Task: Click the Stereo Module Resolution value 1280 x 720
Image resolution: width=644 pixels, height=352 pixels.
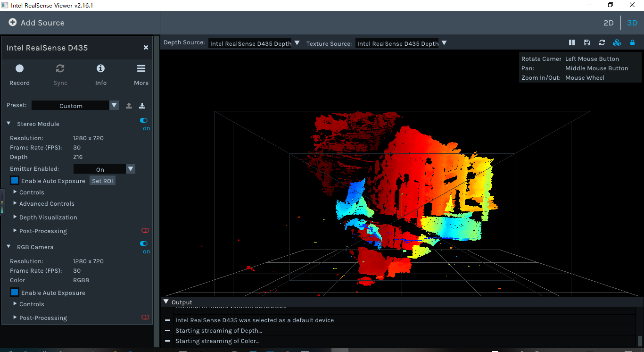Action: pyautogui.click(x=88, y=138)
